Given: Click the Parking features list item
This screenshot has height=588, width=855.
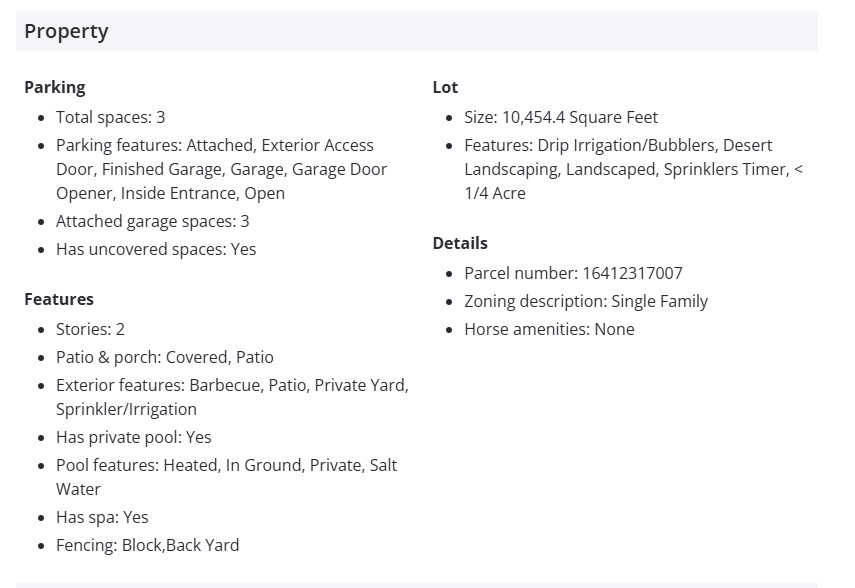Looking at the screenshot, I should [221, 169].
